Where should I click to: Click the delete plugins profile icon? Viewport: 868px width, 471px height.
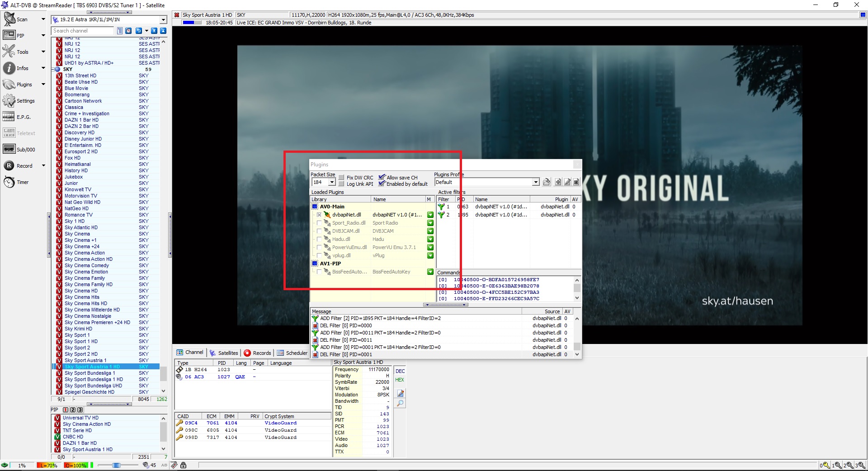[576, 182]
